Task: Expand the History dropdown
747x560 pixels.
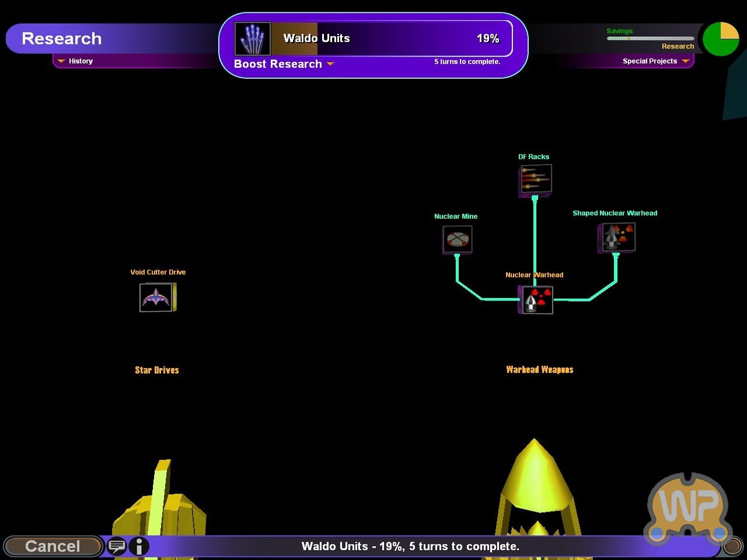Action: coord(76,61)
